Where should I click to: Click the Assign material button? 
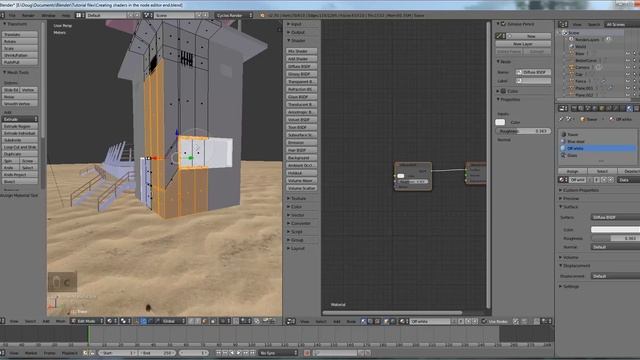tap(572, 171)
